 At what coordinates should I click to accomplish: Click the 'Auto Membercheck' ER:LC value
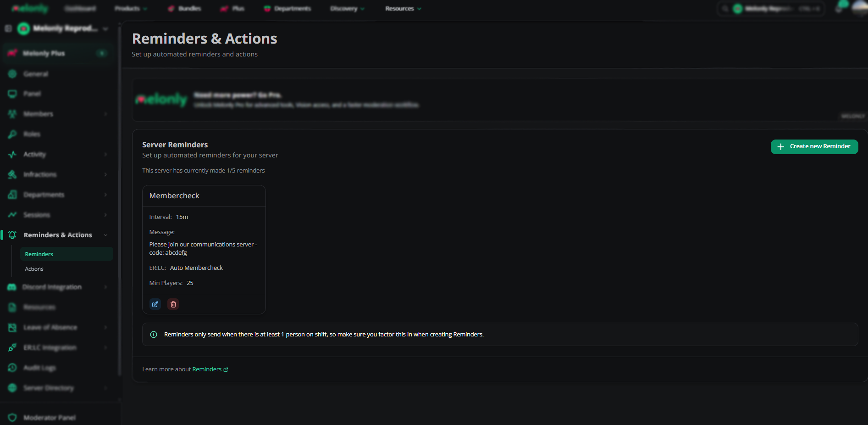pyautogui.click(x=196, y=268)
